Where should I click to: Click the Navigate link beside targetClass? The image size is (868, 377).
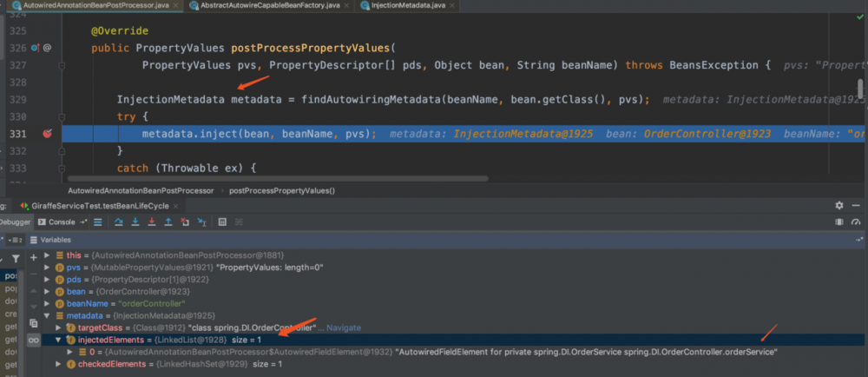pos(344,327)
